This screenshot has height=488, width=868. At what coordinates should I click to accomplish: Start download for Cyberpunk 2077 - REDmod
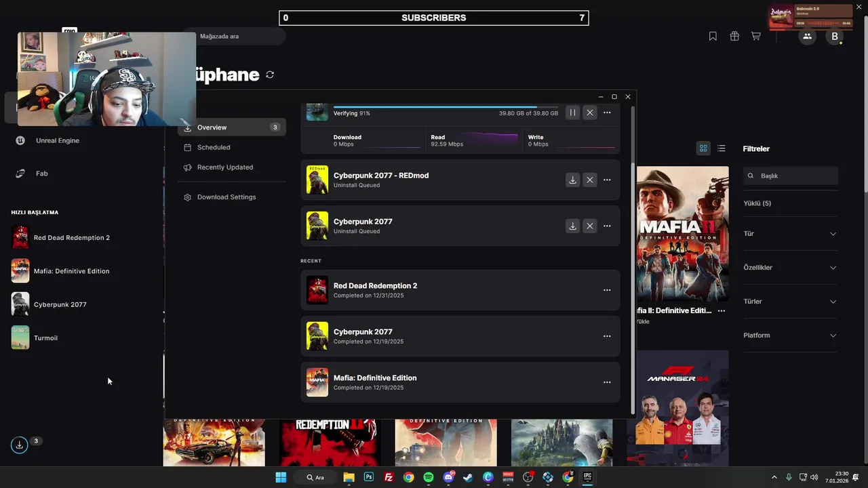point(572,180)
